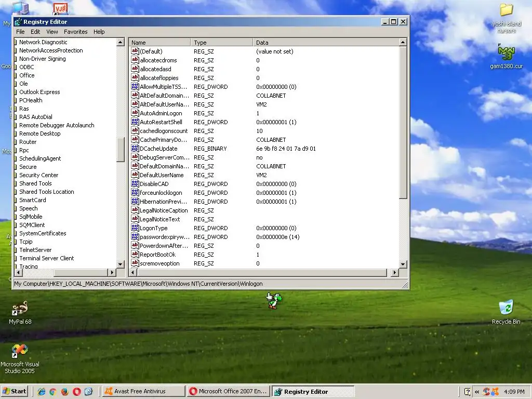This screenshot has height=399, width=532.
Task: Open the Favorites menu
Action: click(76, 32)
